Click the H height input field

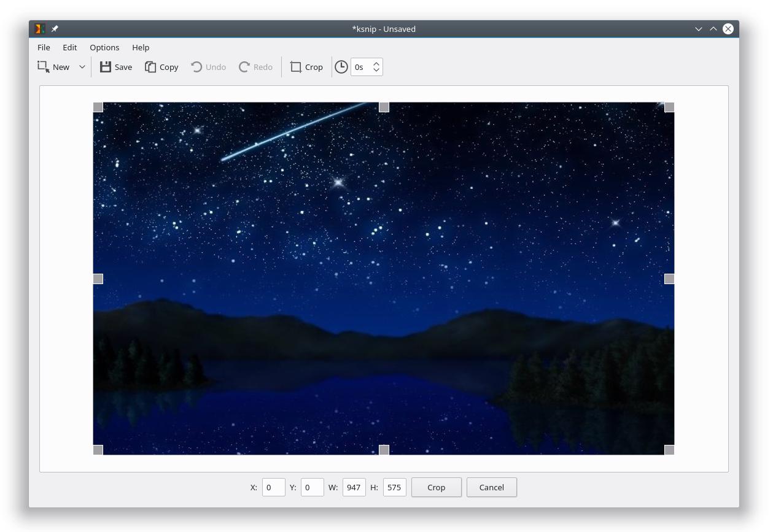(x=395, y=487)
